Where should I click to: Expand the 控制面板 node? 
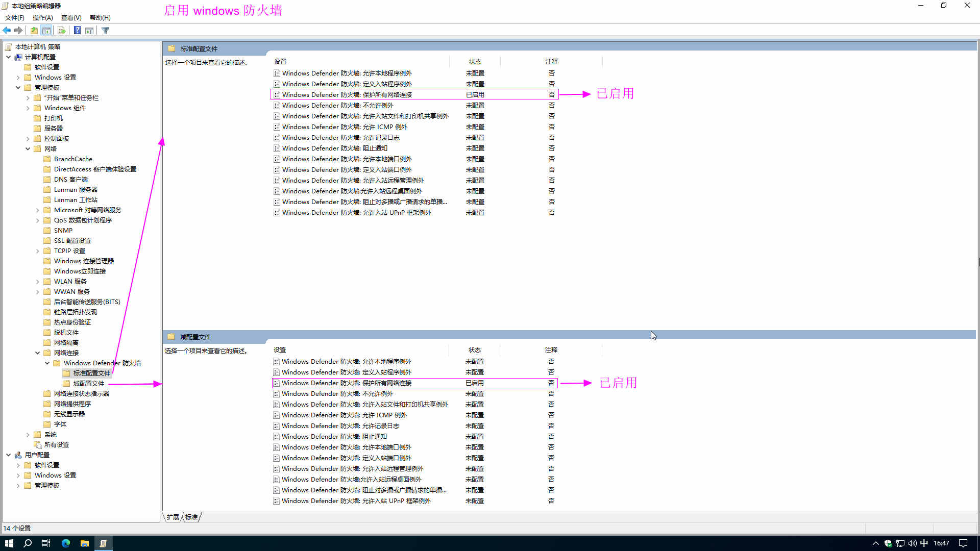pyautogui.click(x=28, y=139)
